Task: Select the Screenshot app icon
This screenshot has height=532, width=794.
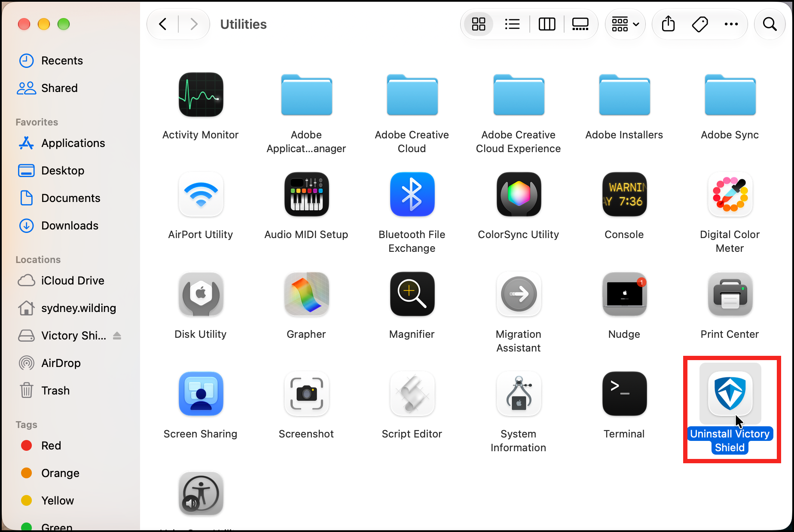Action: tap(306, 394)
